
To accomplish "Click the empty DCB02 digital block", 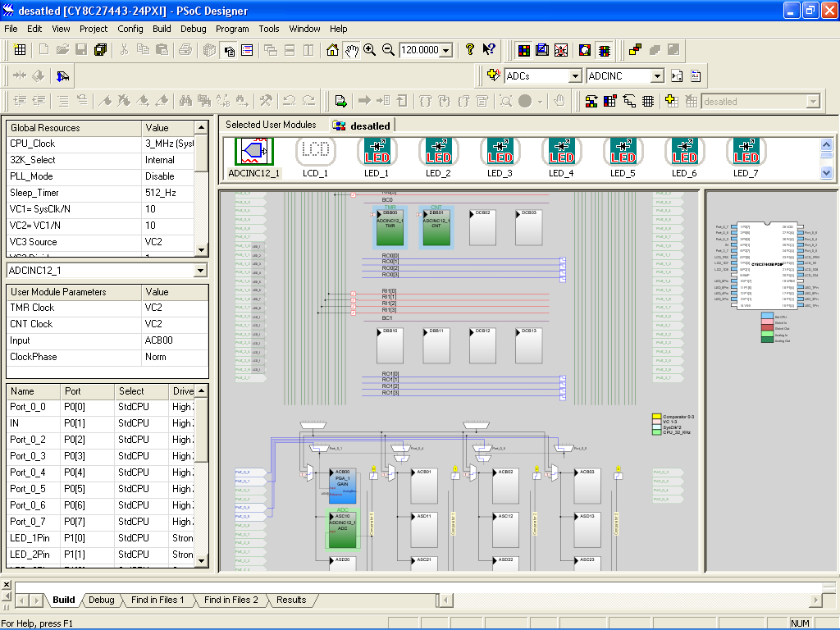I will click(482, 227).
